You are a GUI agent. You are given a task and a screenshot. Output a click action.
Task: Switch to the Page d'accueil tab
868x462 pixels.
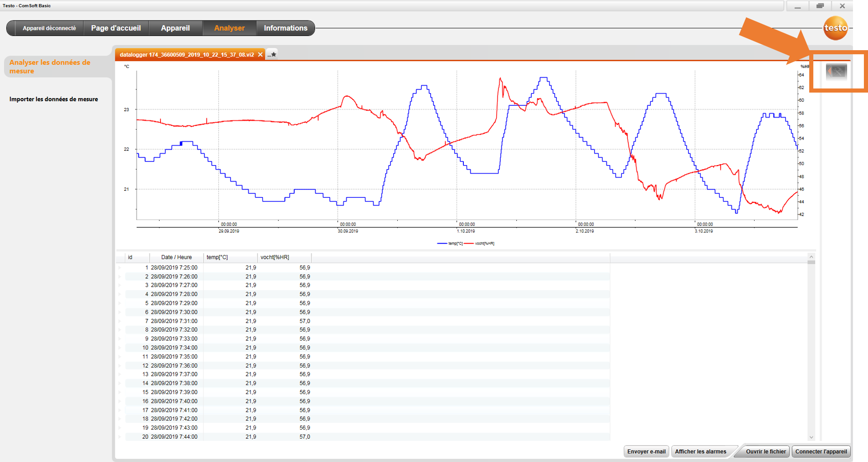pos(116,28)
